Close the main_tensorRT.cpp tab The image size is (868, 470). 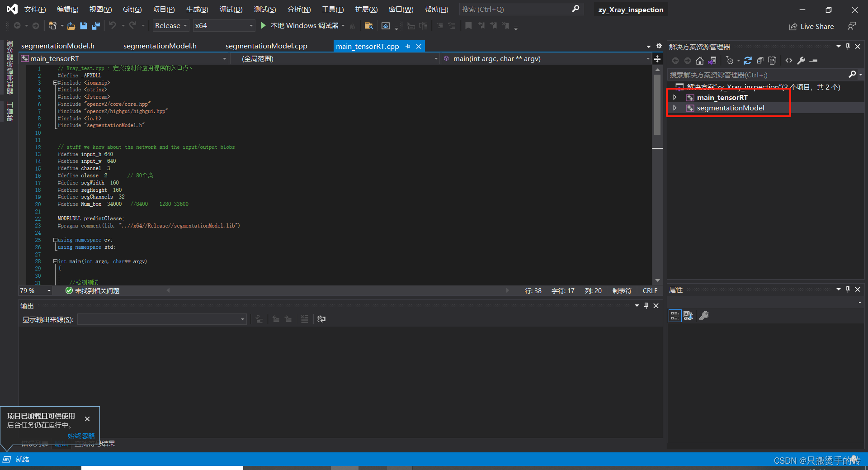(419, 46)
